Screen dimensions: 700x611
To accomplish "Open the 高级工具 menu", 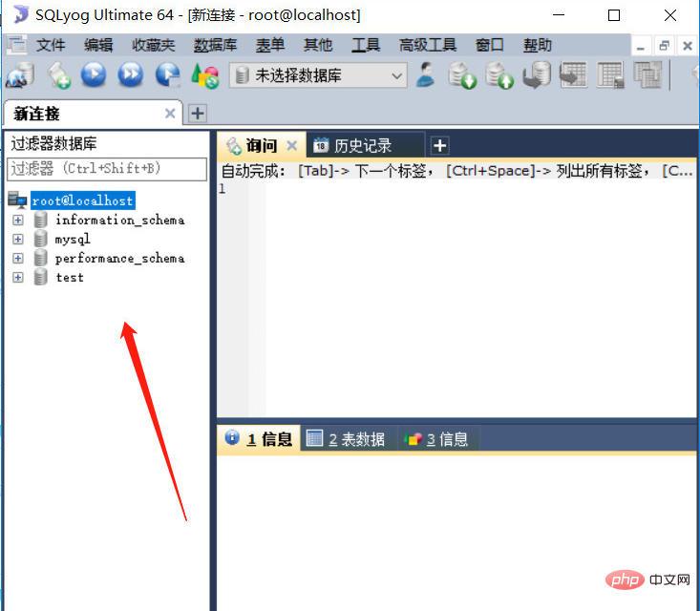I will click(427, 45).
